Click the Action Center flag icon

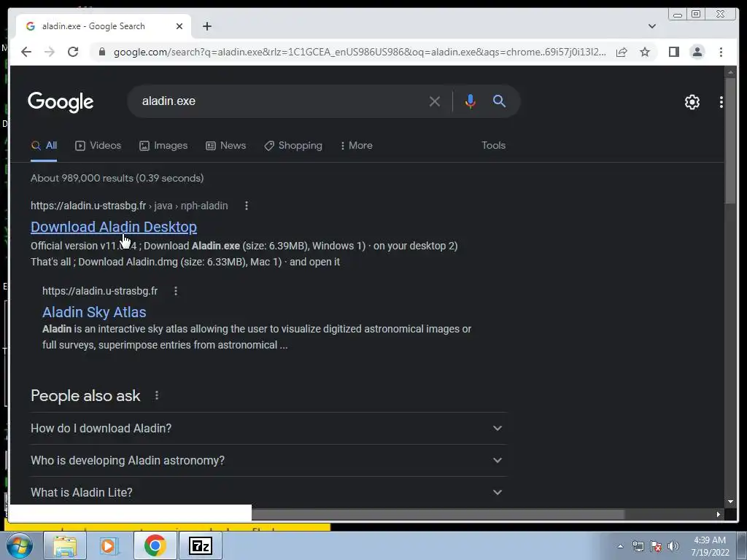[656, 546]
